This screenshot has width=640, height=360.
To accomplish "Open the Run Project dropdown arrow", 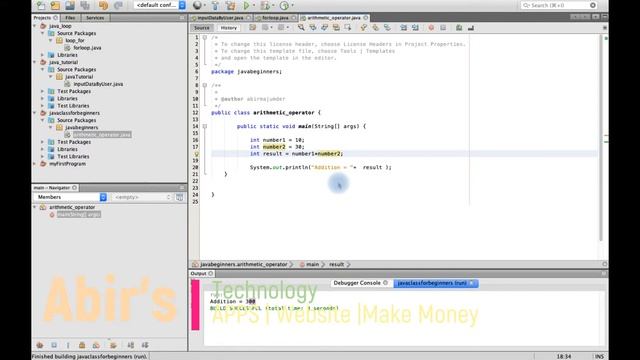I will (x=254, y=5).
